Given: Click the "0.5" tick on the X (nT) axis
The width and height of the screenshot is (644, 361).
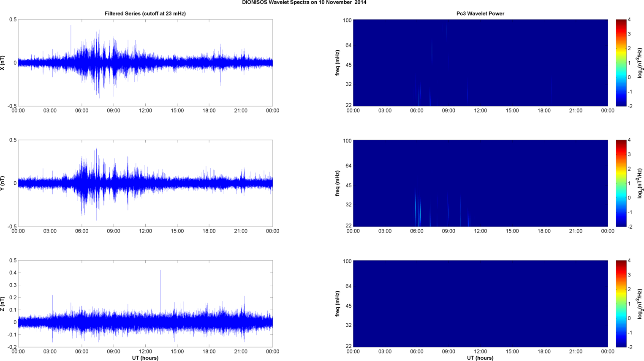Looking at the screenshot, I should click(13, 20).
